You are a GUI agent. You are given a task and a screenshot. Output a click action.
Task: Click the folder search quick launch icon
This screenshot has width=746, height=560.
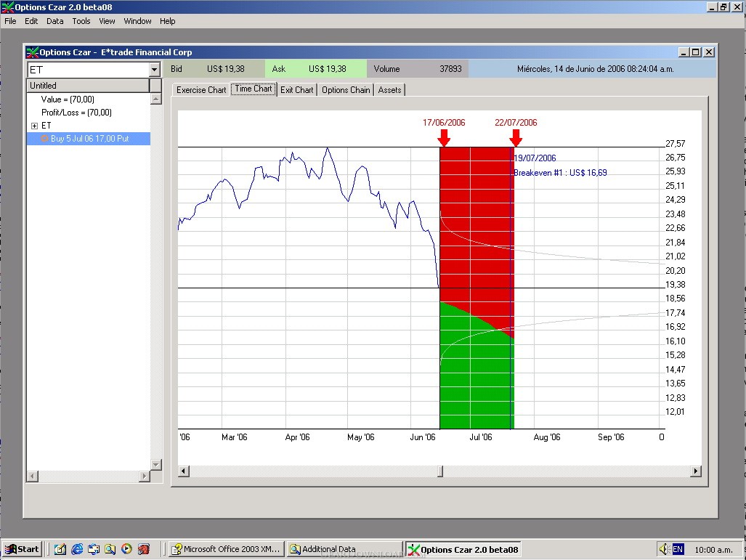point(110,549)
